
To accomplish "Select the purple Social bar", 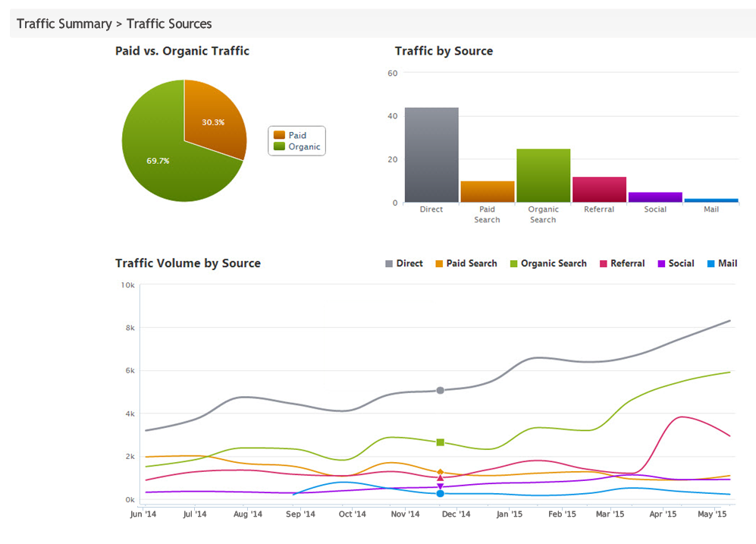I will pos(655,197).
